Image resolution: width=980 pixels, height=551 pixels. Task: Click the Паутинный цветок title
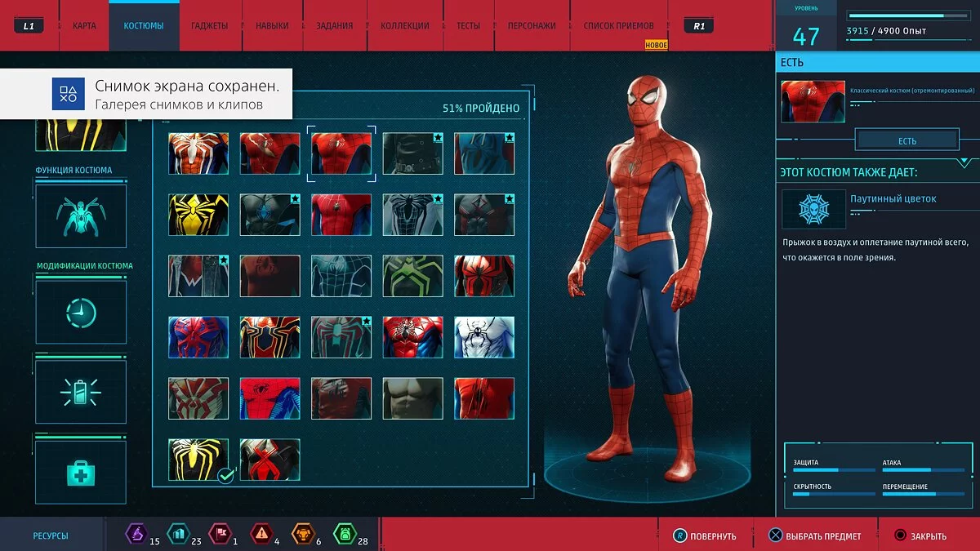[x=893, y=198]
